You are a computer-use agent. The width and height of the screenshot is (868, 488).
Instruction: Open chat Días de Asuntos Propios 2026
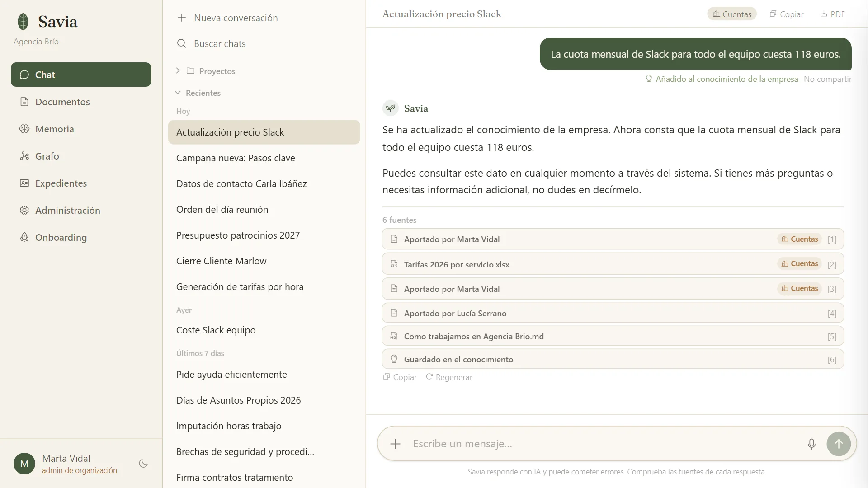click(x=264, y=400)
